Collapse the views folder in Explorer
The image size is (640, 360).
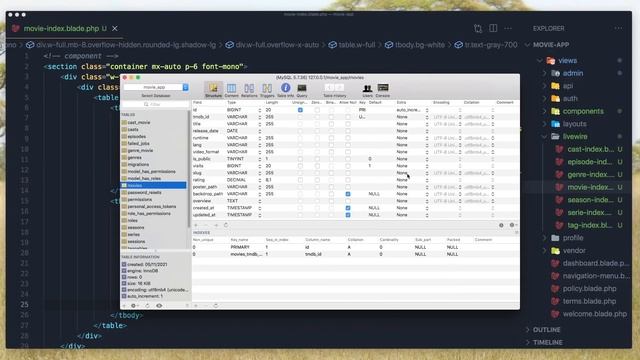tap(540, 60)
